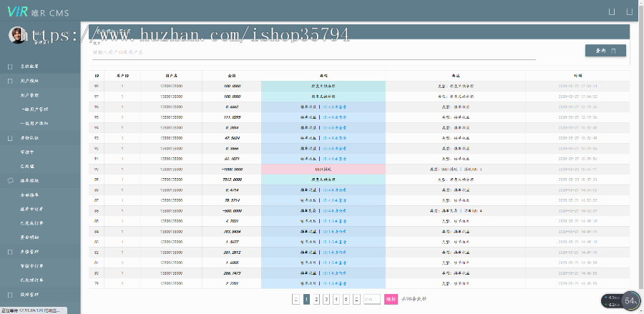Click the first icon in top-right header
This screenshot has width=644, height=314.
tap(611, 11)
